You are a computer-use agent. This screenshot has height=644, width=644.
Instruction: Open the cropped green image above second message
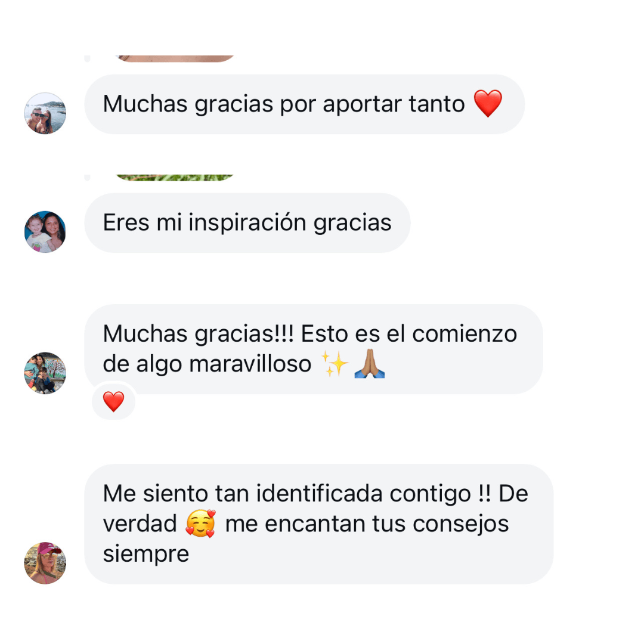tap(175, 178)
